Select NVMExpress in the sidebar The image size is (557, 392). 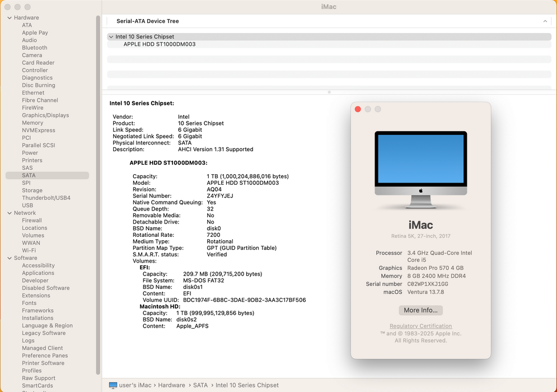coord(39,130)
